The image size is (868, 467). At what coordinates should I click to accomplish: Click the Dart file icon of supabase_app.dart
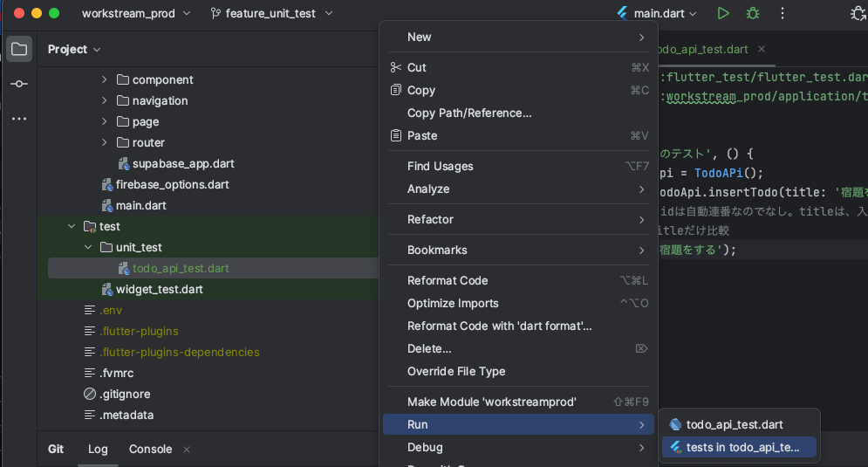click(124, 164)
